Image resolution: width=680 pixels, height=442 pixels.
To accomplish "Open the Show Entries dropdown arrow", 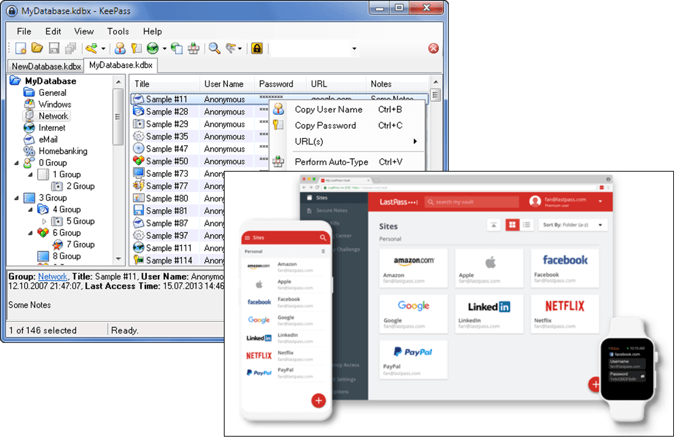I will click(240, 49).
